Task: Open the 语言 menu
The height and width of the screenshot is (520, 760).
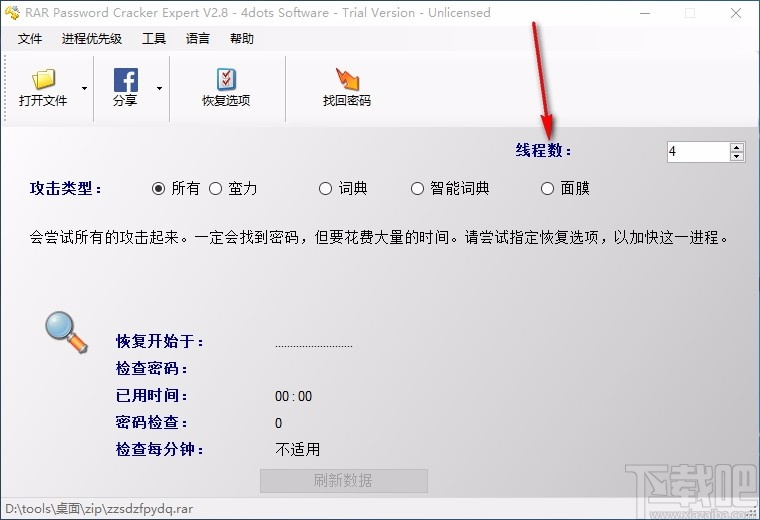Action: point(198,39)
